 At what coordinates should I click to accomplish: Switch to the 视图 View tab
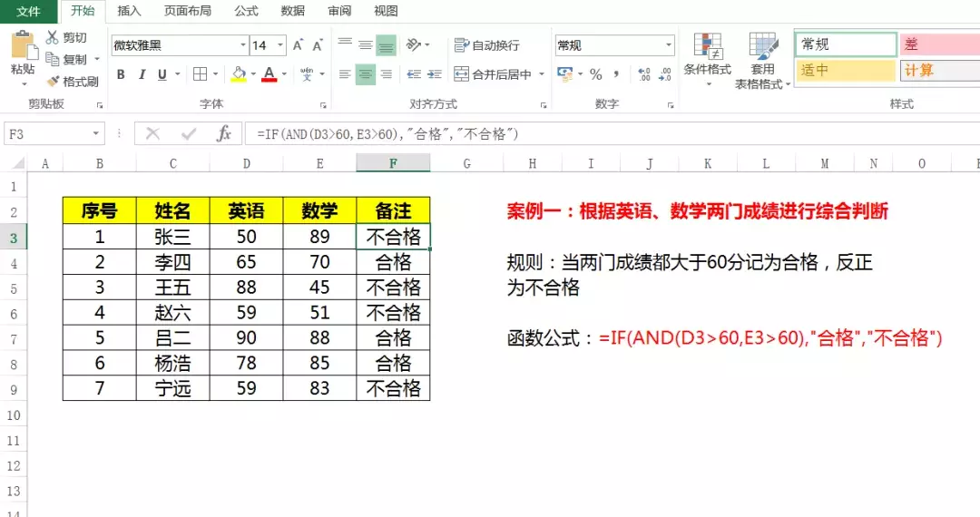(386, 11)
